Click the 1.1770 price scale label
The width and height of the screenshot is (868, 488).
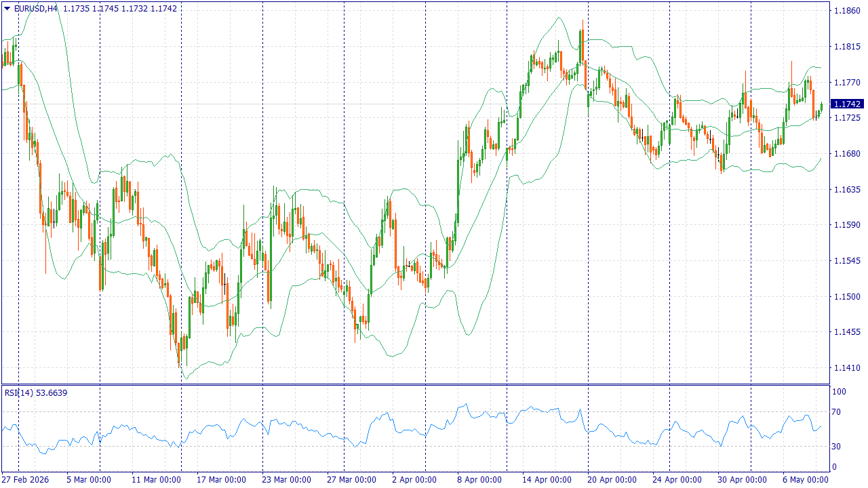tap(846, 82)
